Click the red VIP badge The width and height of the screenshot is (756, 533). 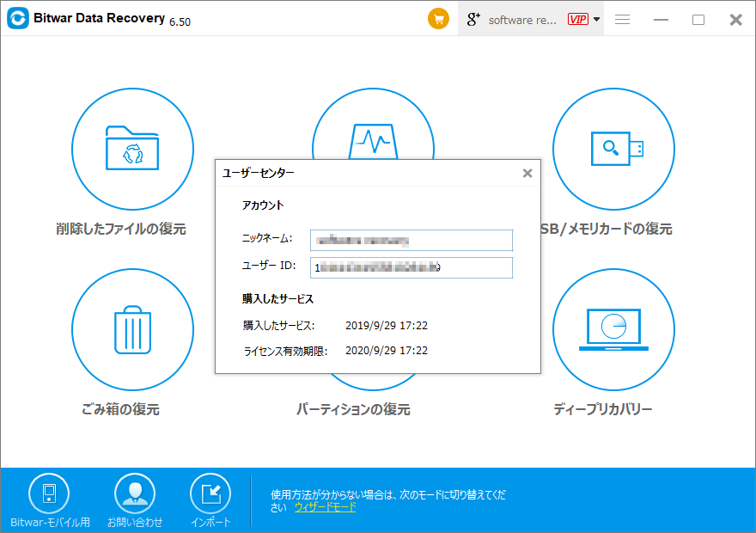(x=578, y=19)
